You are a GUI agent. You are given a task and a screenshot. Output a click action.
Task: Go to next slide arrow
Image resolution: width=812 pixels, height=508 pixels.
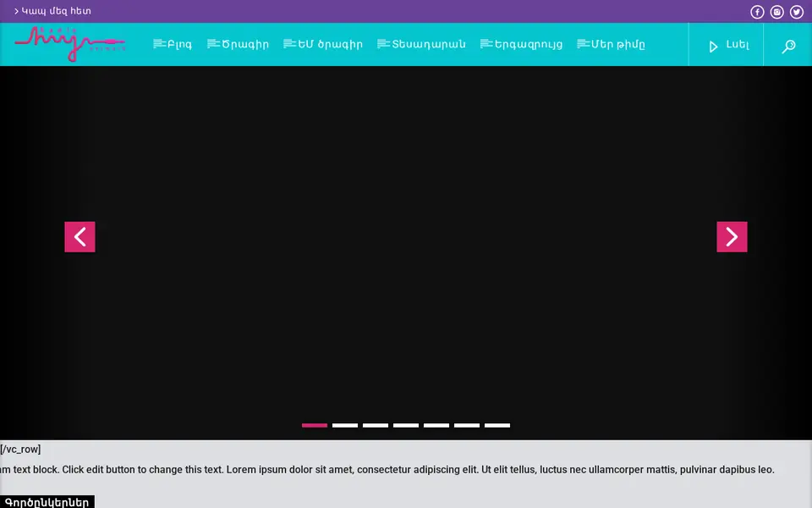coord(732,237)
